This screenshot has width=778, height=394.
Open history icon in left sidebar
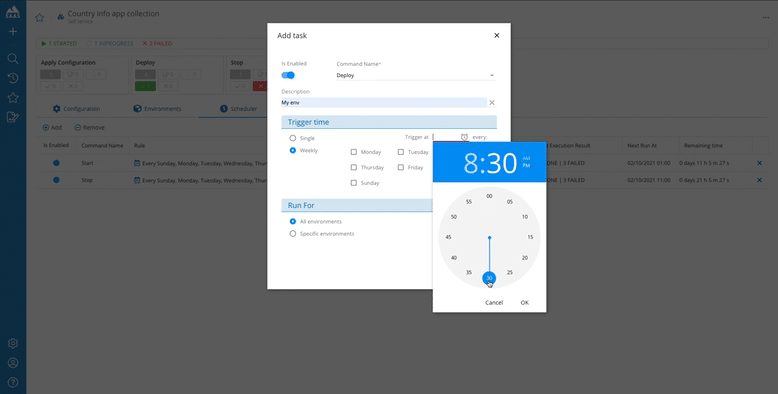coord(13,78)
